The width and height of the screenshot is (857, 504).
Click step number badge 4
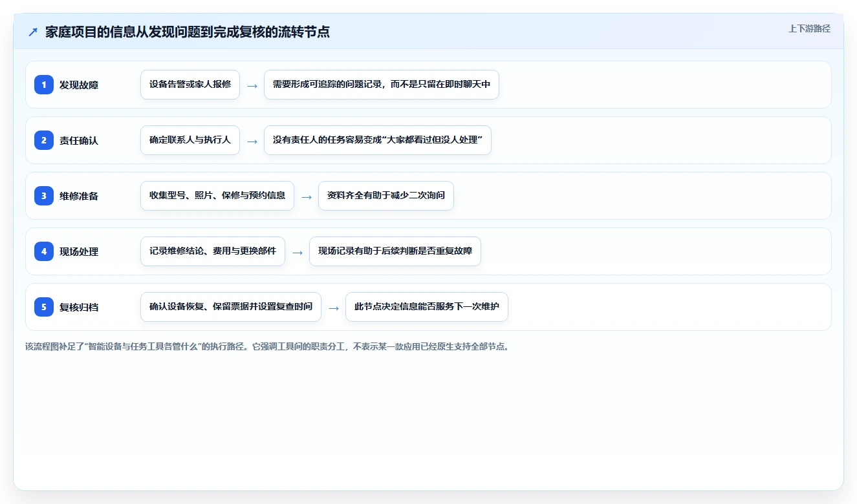point(44,251)
